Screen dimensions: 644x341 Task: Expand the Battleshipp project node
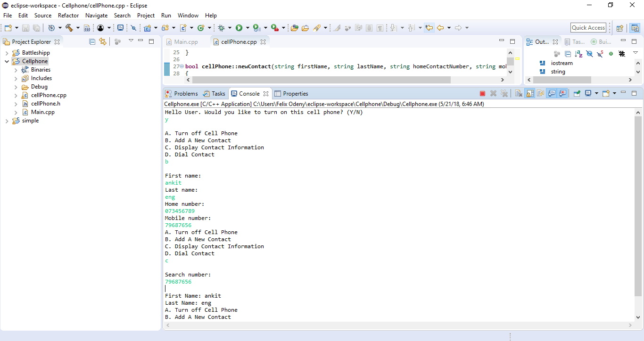click(7, 53)
